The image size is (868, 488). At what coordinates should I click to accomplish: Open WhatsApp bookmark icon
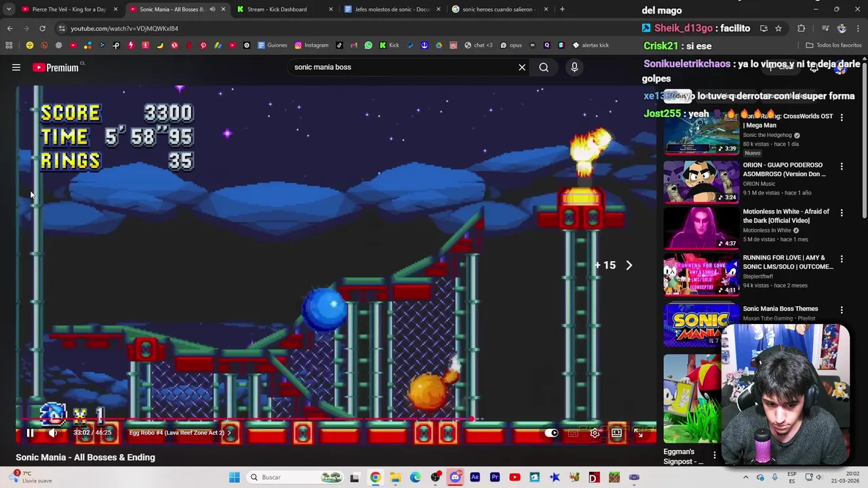pos(368,45)
